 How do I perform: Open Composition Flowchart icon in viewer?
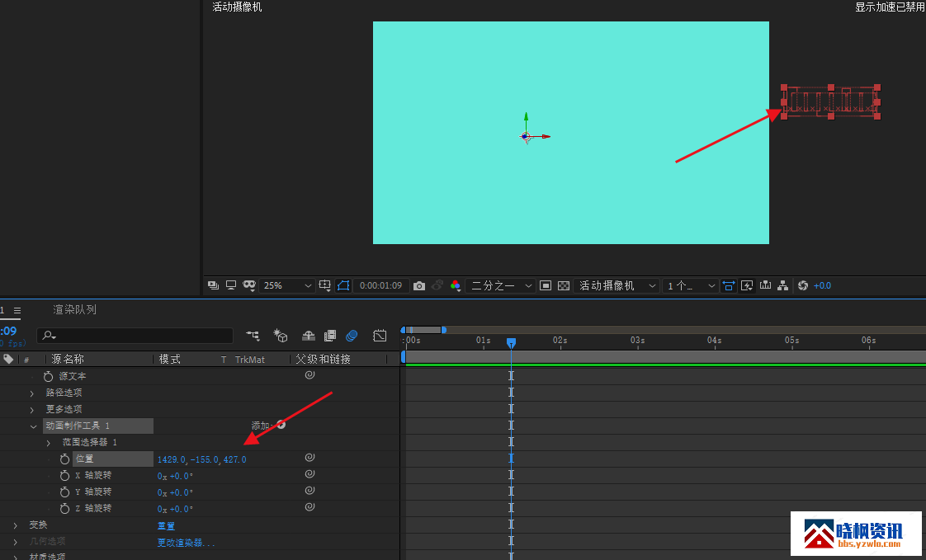point(783,285)
